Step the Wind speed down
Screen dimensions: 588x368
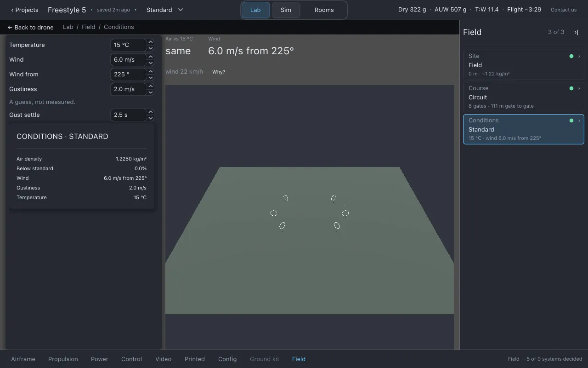(x=150, y=63)
